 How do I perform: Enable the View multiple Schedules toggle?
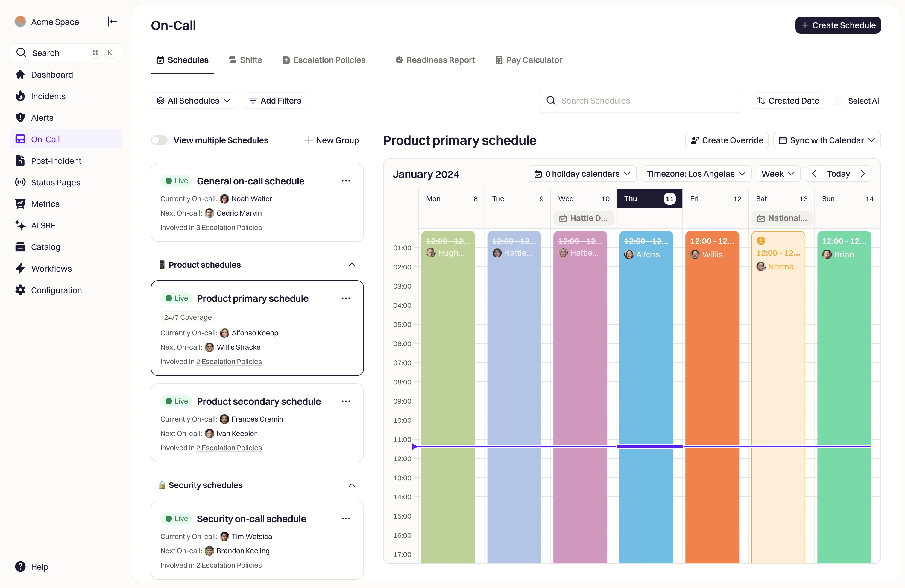(159, 140)
